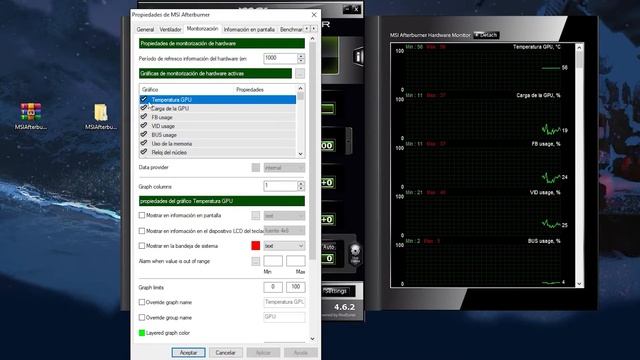Open the Información en pantalla tab
This screenshot has height=360, width=640.
(249, 29)
